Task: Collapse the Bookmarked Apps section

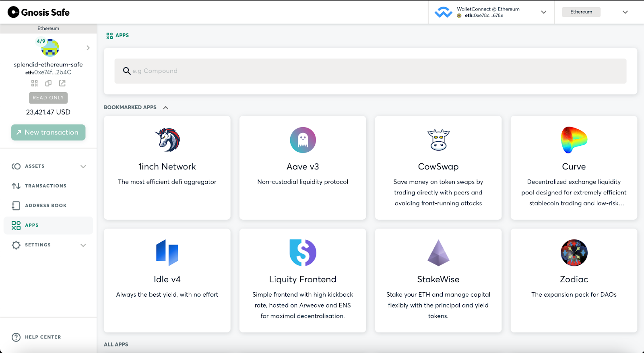Action: click(x=165, y=107)
